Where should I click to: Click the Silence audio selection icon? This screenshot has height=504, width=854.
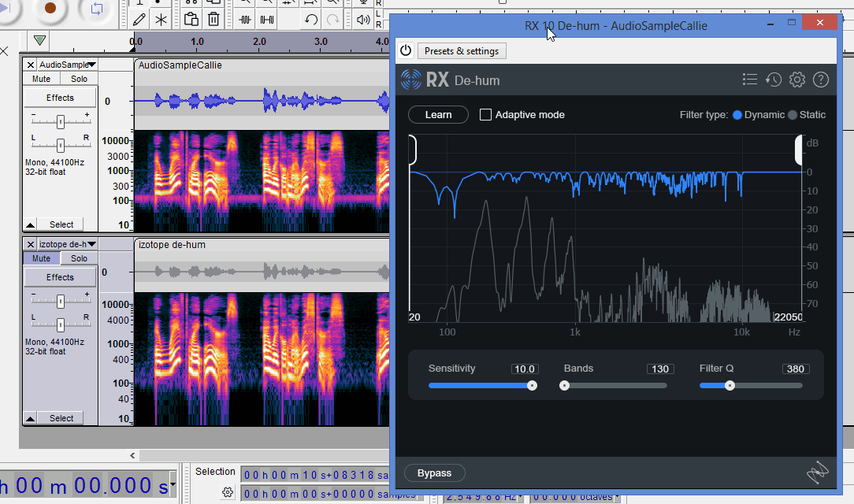(267, 20)
